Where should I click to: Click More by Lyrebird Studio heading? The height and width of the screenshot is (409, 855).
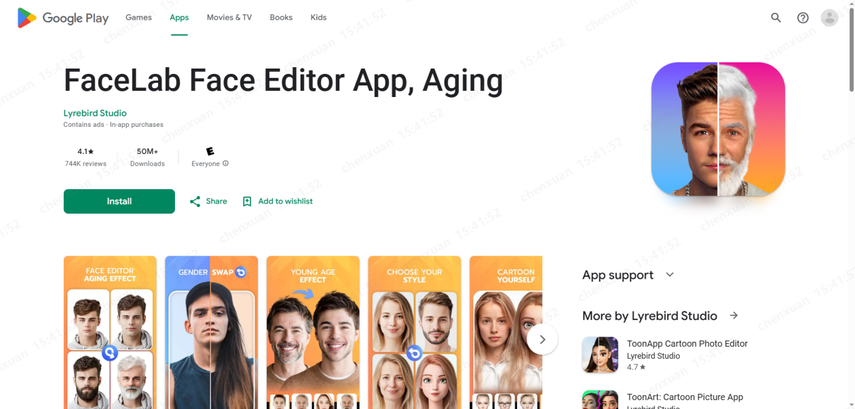[x=649, y=316]
